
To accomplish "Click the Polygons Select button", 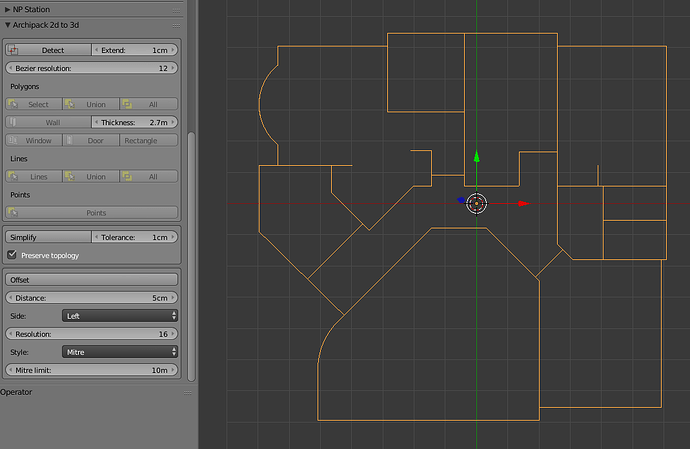I will [x=34, y=104].
